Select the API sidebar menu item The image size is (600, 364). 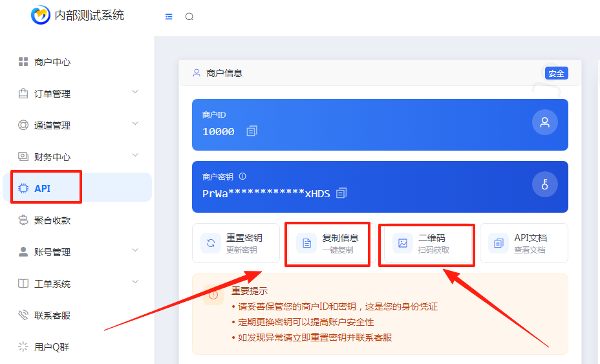coord(43,188)
